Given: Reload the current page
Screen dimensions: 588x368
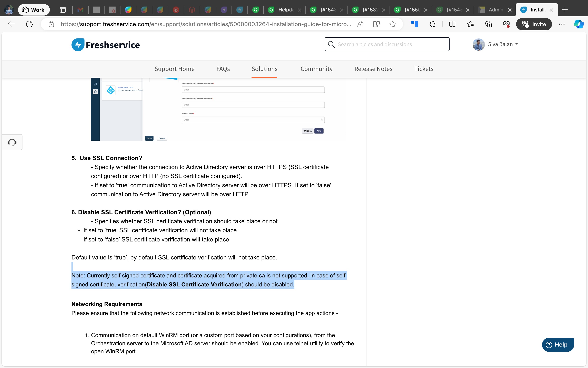Looking at the screenshot, I should 29,24.
